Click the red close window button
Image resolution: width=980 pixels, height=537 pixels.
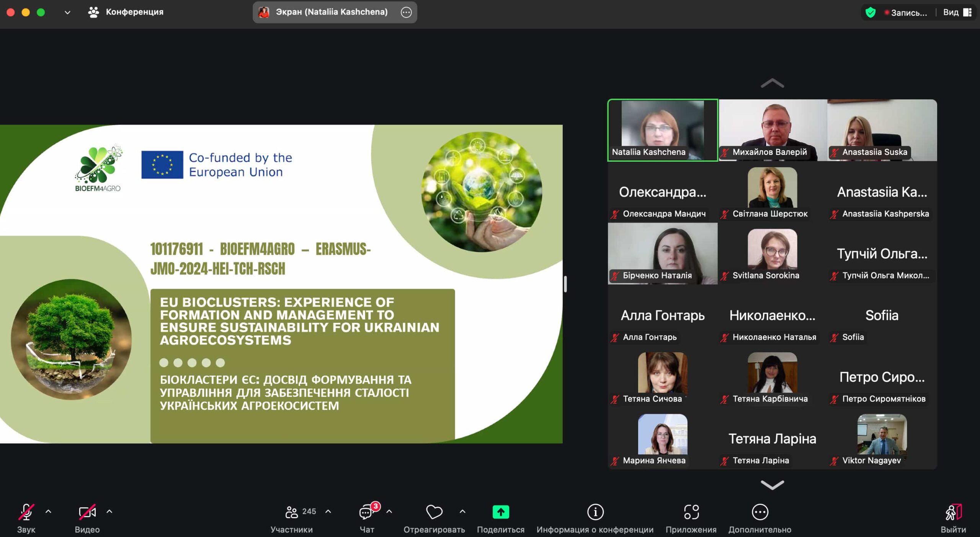(x=11, y=12)
